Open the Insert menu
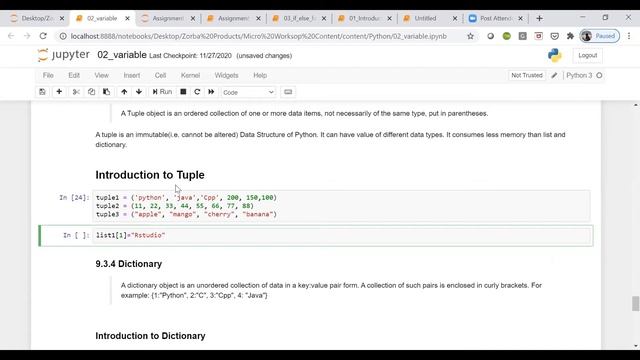This screenshot has width=640, height=360. [132, 75]
